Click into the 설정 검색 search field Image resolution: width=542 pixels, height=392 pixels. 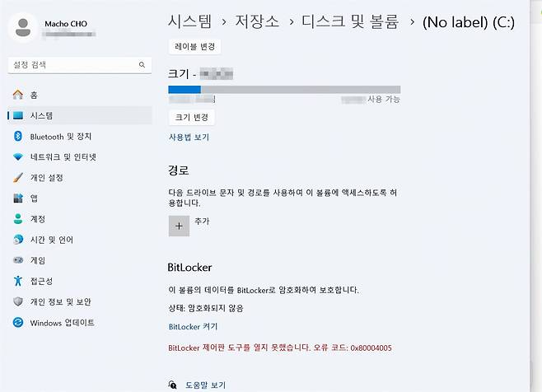(74, 64)
